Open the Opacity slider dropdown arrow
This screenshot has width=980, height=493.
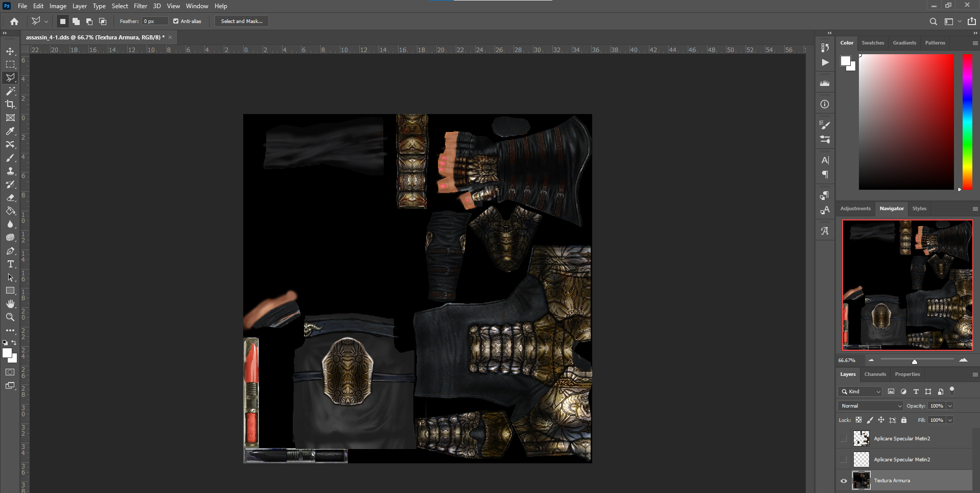pyautogui.click(x=950, y=406)
